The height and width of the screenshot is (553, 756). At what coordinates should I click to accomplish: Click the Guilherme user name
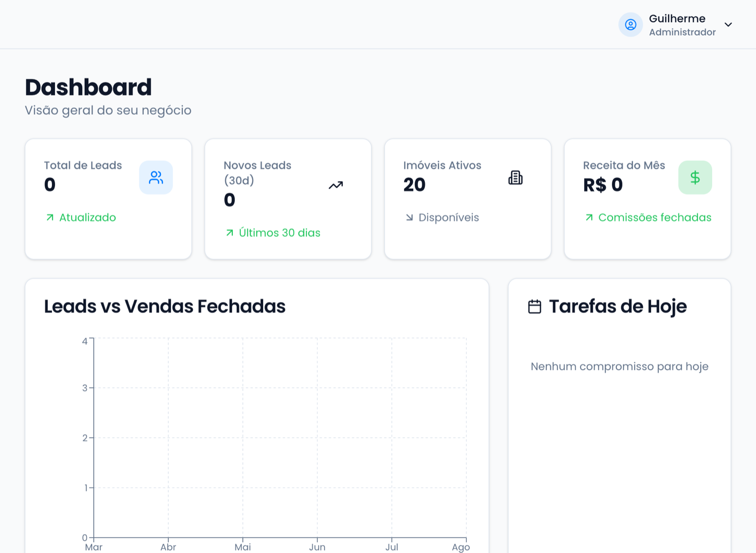pos(677,19)
